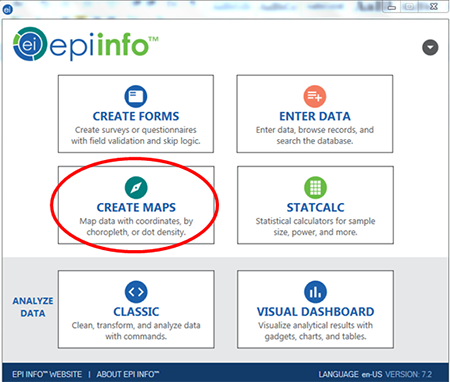
Task: Open the ENTER DATA title
Action: tap(315, 116)
